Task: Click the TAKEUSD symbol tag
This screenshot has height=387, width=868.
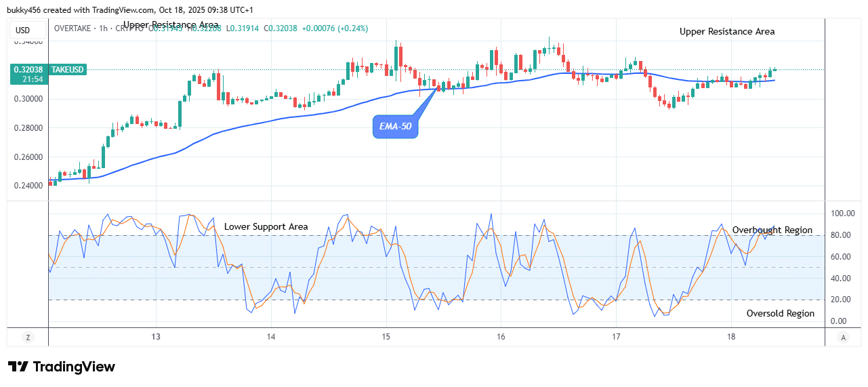Action: point(68,69)
